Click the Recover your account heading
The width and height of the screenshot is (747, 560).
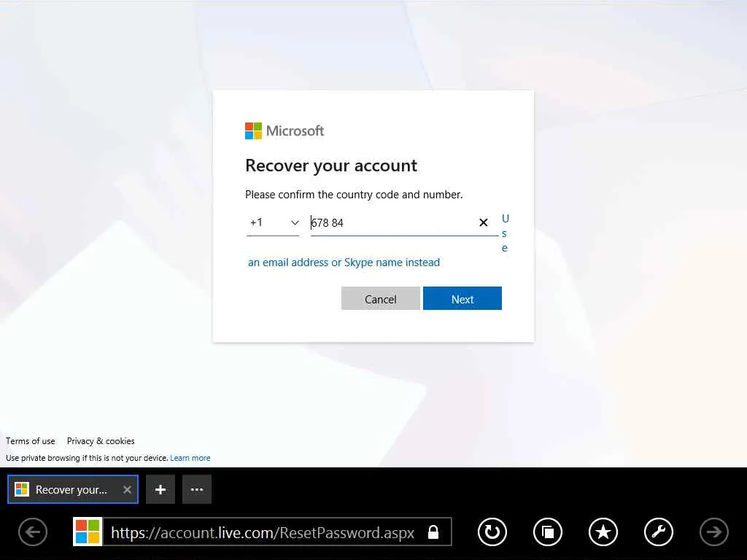pyautogui.click(x=331, y=166)
